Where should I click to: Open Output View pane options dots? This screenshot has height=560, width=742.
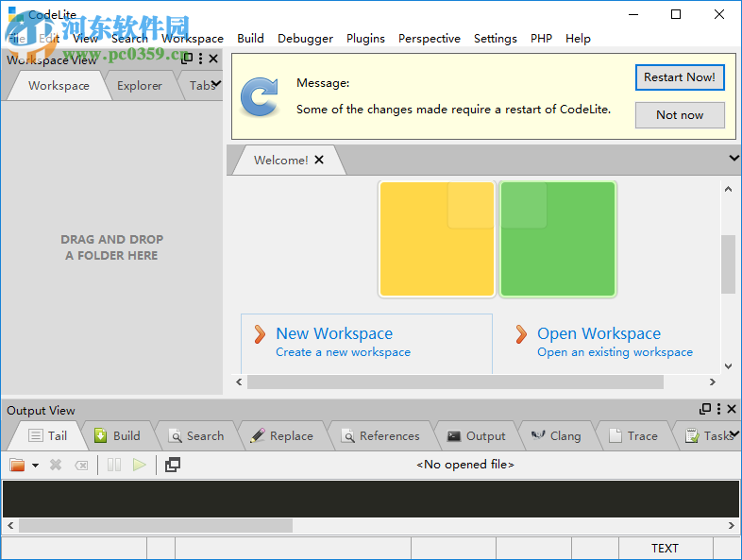(x=718, y=409)
